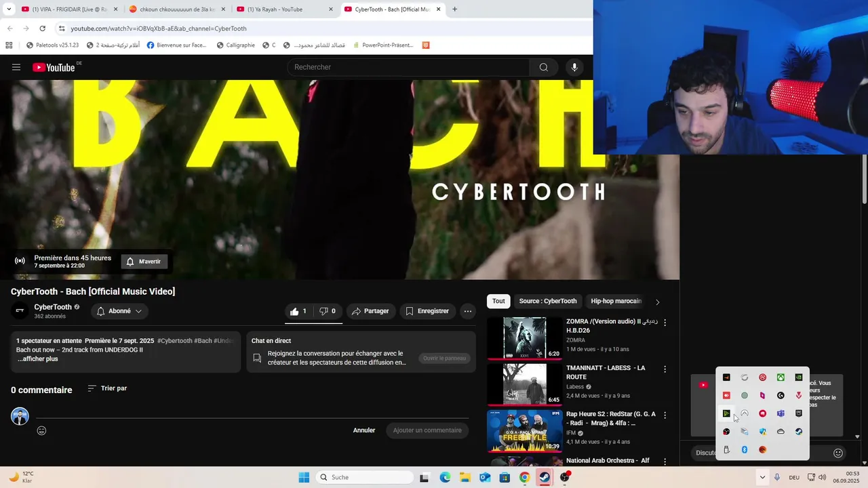This screenshot has width=868, height=488.
Task: Open the emoji picker for comments
Action: (41, 430)
